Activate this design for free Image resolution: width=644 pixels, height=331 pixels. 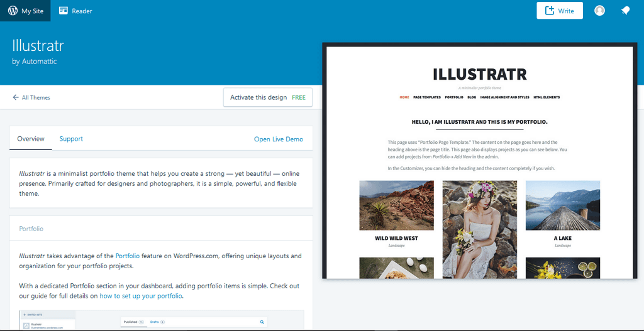[268, 97]
